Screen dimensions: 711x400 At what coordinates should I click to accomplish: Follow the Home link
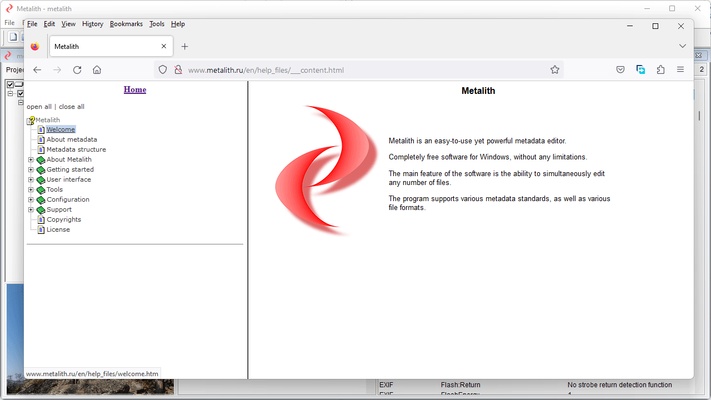point(135,90)
